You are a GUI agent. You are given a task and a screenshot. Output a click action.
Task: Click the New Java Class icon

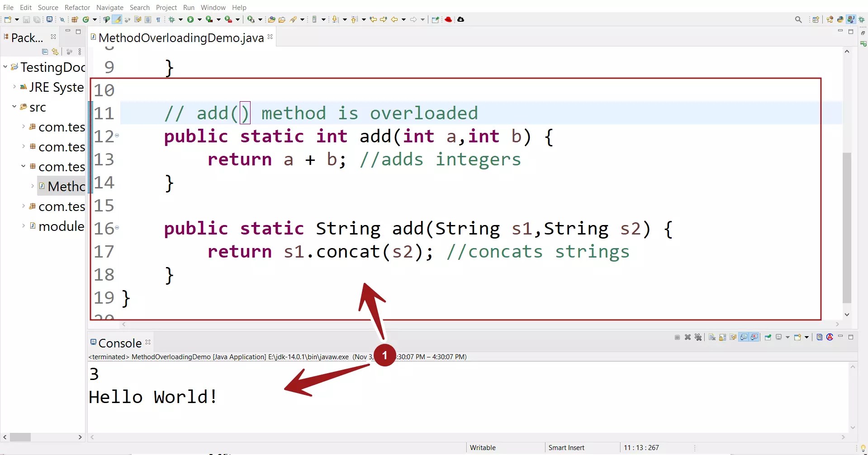85,19
